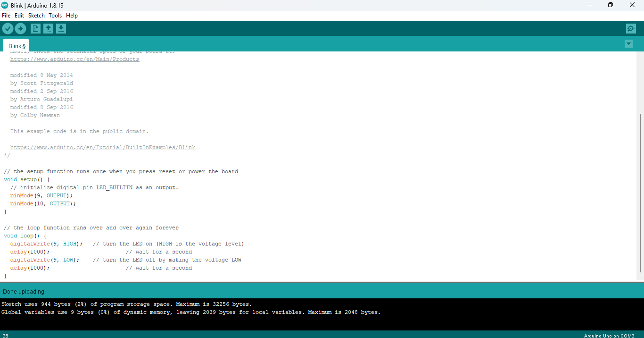Open the Help menu
The height and width of the screenshot is (338, 644).
72,15
